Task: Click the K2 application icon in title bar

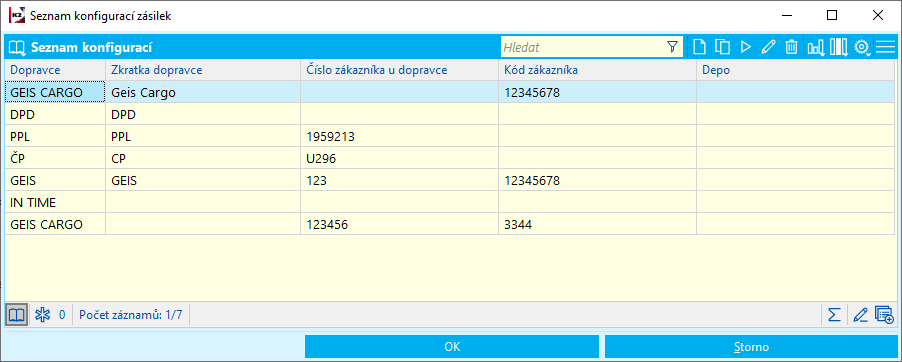Action: [x=17, y=16]
